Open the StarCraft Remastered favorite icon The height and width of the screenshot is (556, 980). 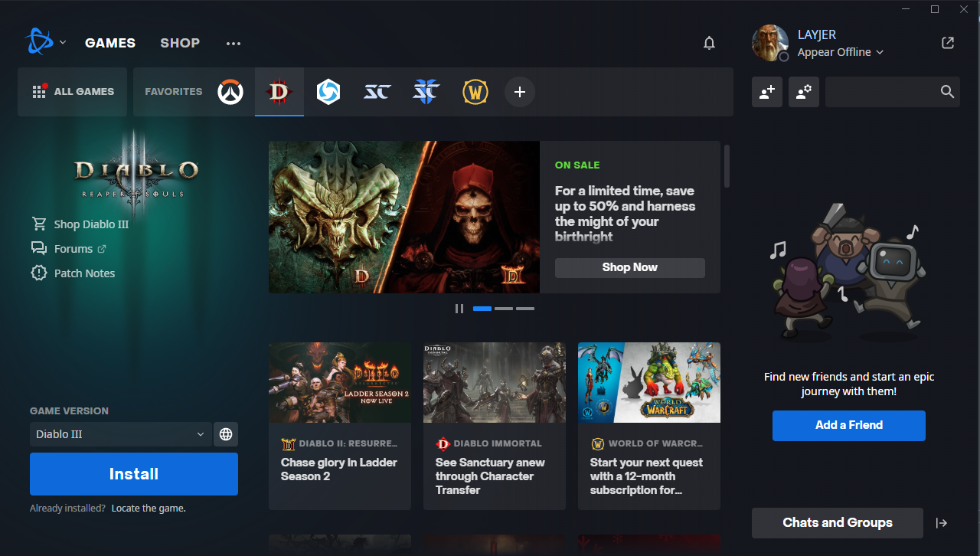click(x=377, y=92)
